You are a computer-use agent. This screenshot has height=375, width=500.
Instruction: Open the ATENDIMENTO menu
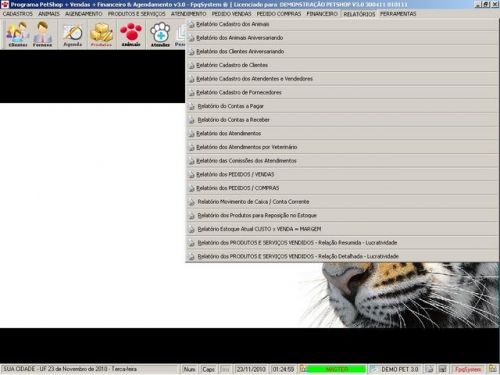tap(188, 14)
